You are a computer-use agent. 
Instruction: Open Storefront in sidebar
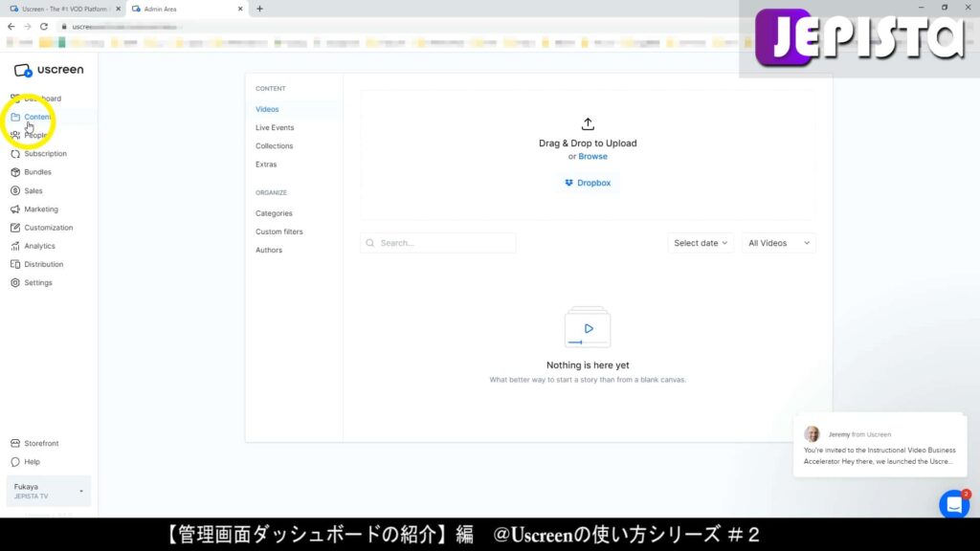(x=41, y=443)
